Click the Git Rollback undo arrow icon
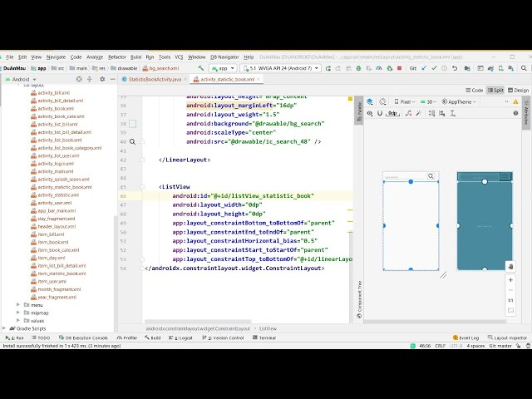This screenshot has width=532, height=399. [x=455, y=68]
